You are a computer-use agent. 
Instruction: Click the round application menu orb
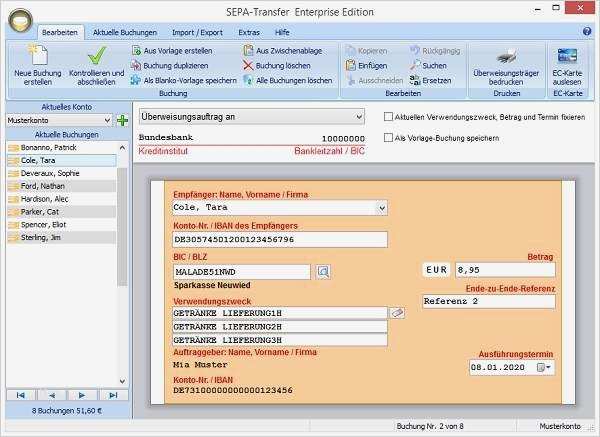tap(21, 20)
